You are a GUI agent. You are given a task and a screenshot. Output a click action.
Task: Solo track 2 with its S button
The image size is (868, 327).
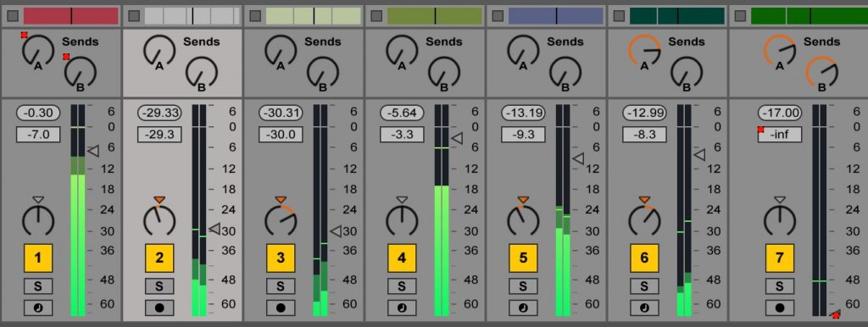tap(159, 286)
